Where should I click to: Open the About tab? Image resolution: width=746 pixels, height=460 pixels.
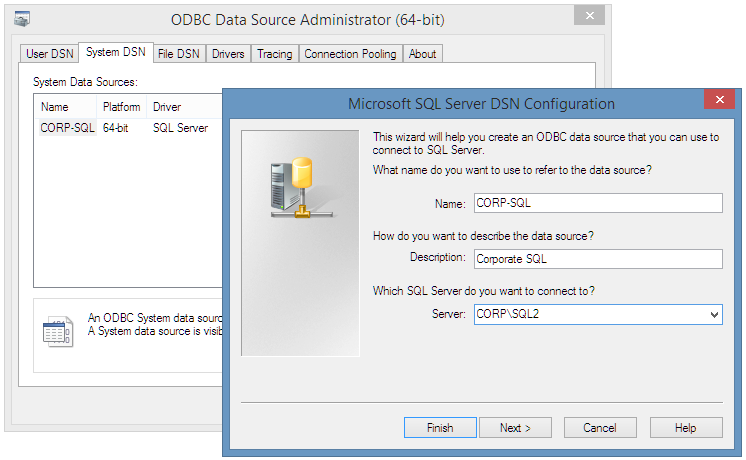click(422, 54)
